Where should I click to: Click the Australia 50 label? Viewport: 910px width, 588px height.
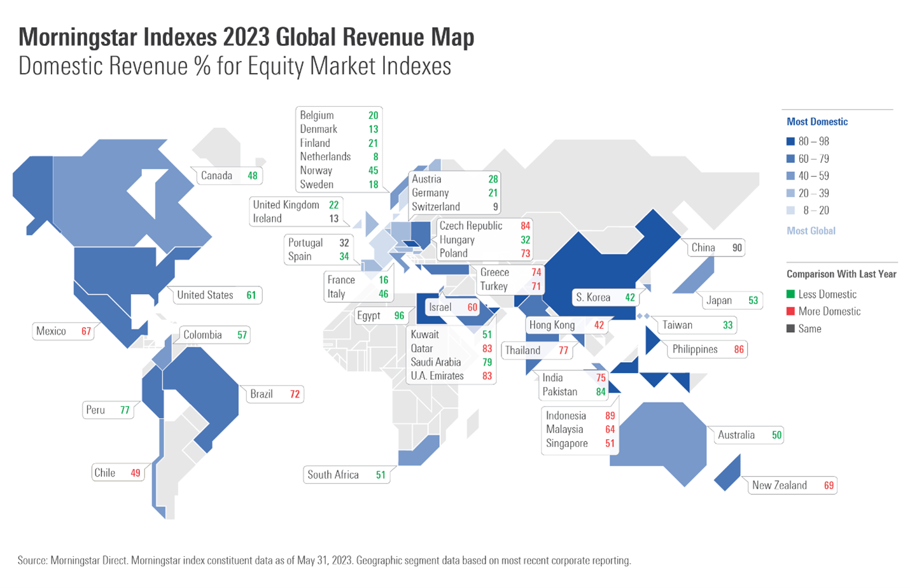(x=748, y=435)
